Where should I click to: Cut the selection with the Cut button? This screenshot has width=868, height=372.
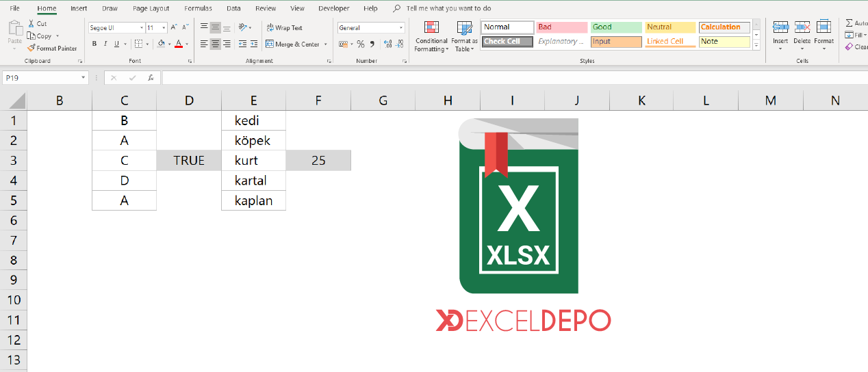tap(38, 23)
